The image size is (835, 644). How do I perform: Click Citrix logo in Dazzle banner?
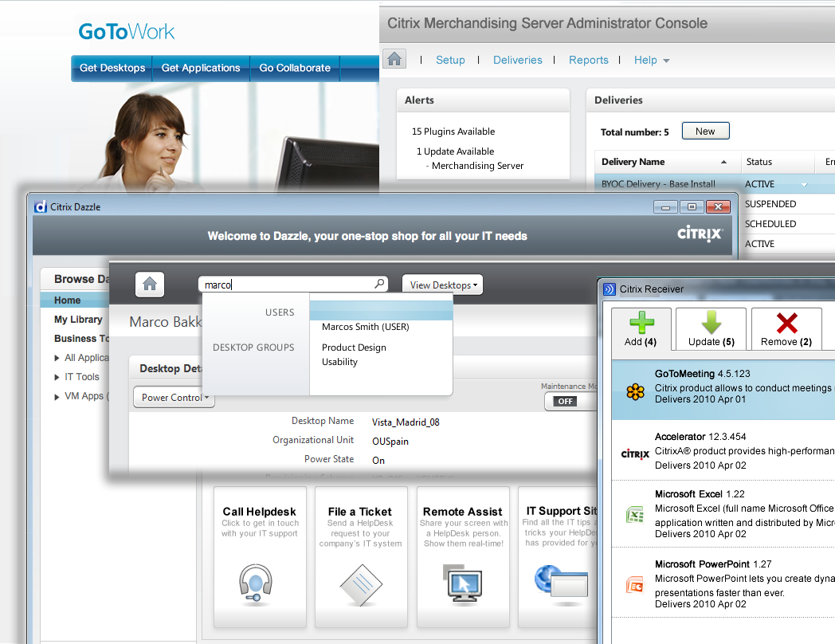click(x=700, y=234)
